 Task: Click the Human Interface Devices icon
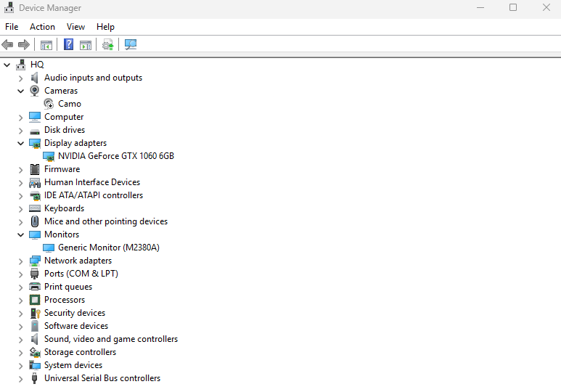(35, 183)
